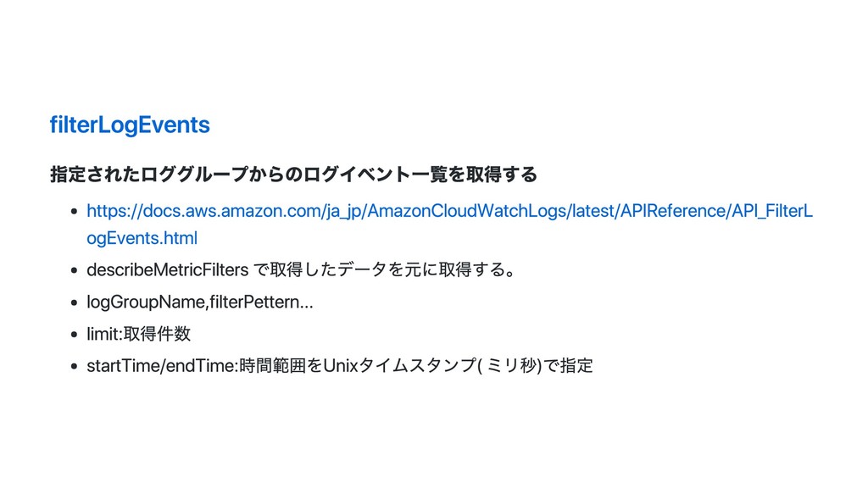Click the bullet point beside logGroupName
Image resolution: width=868 pixels, height=488 pixels.
pos(75,302)
